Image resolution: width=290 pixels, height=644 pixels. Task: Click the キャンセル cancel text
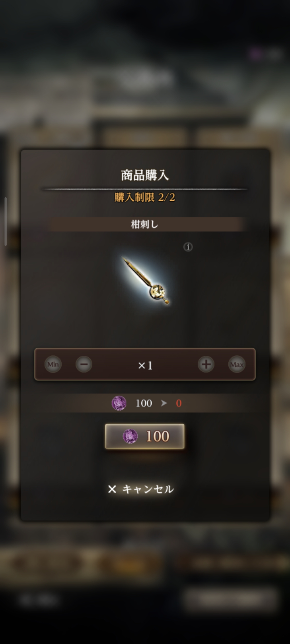148,489
